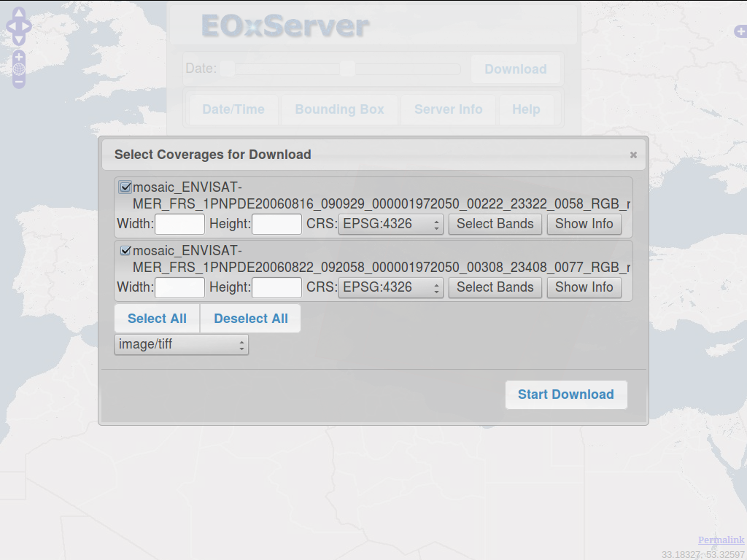
Task: Switch to the Bounding Box tab
Action: pyautogui.click(x=339, y=109)
